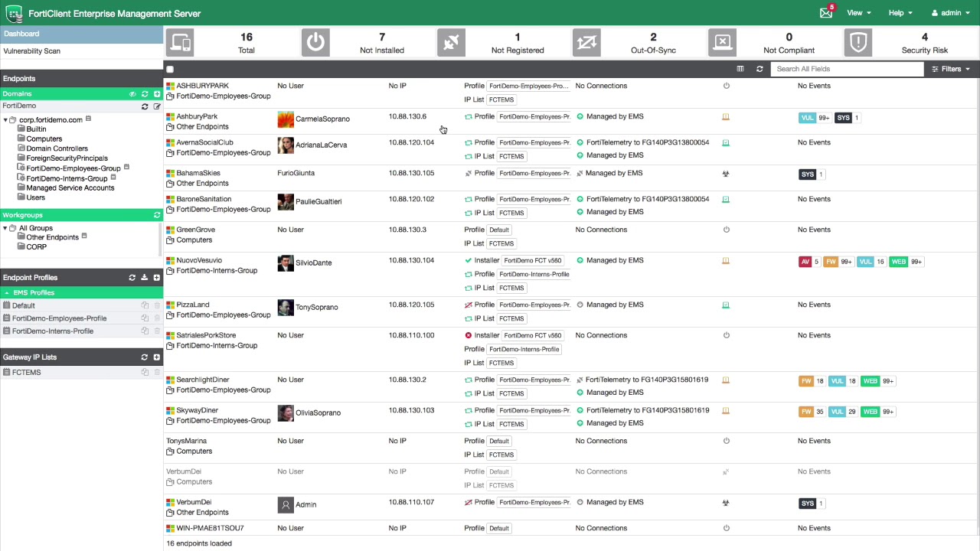Viewport: 980px width, 551px height.
Task: Click the SYS 1 badge for BahamaSkies
Action: pyautogui.click(x=811, y=174)
